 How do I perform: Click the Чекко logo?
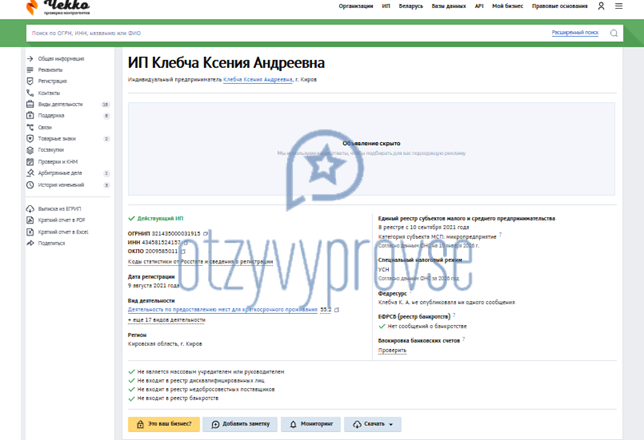point(58,7)
